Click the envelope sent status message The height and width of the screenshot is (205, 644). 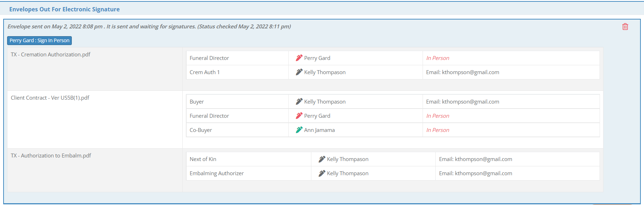(x=149, y=27)
